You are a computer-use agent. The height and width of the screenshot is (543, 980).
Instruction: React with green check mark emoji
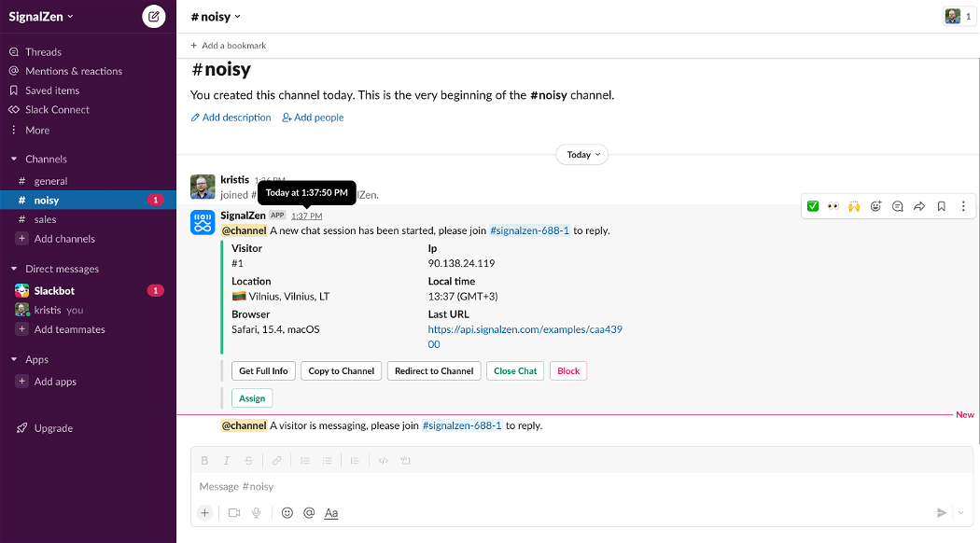tap(813, 206)
